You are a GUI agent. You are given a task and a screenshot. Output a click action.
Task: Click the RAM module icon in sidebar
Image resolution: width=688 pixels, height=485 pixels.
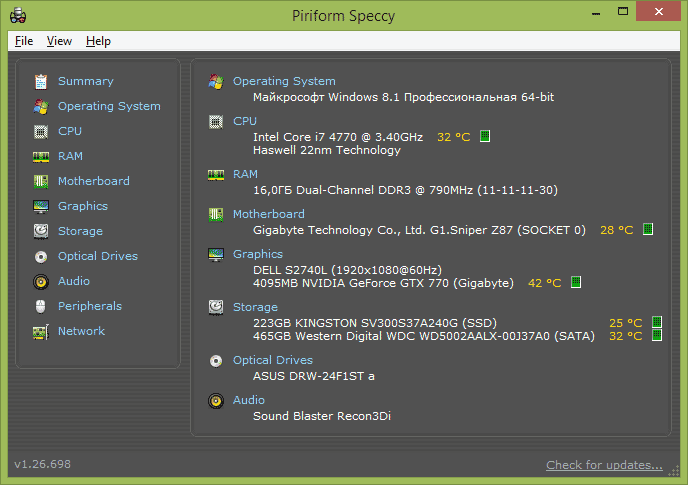tap(41, 157)
